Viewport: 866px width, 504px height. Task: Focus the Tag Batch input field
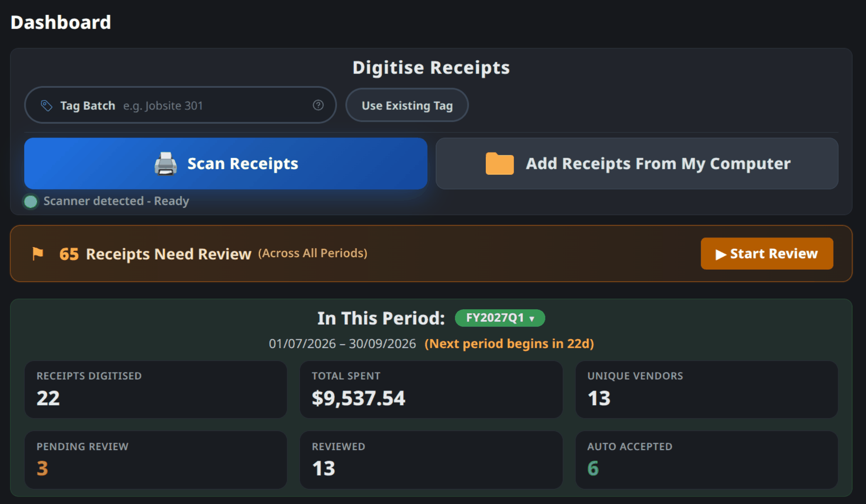(x=181, y=105)
